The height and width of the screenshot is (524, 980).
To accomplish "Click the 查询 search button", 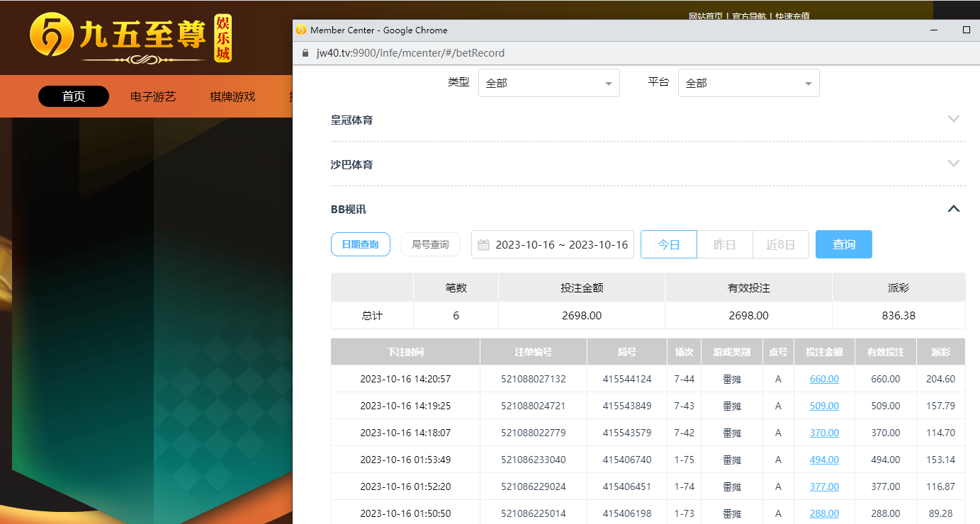I will 844,244.
